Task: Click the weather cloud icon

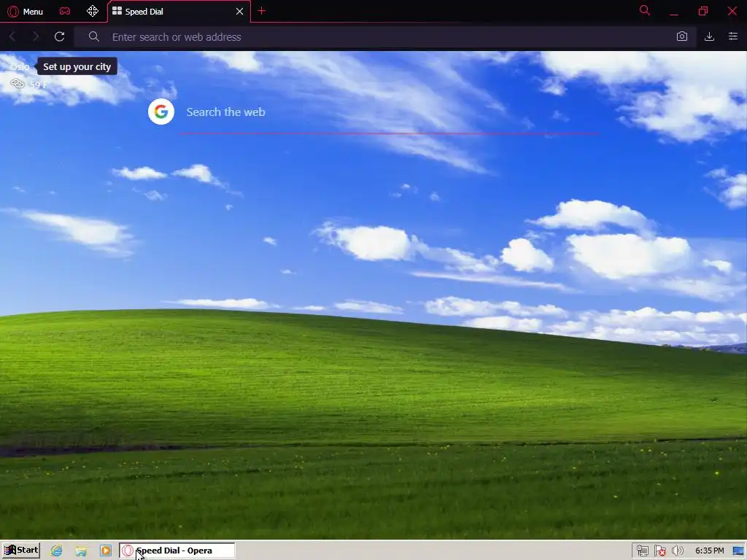Action: point(18,84)
